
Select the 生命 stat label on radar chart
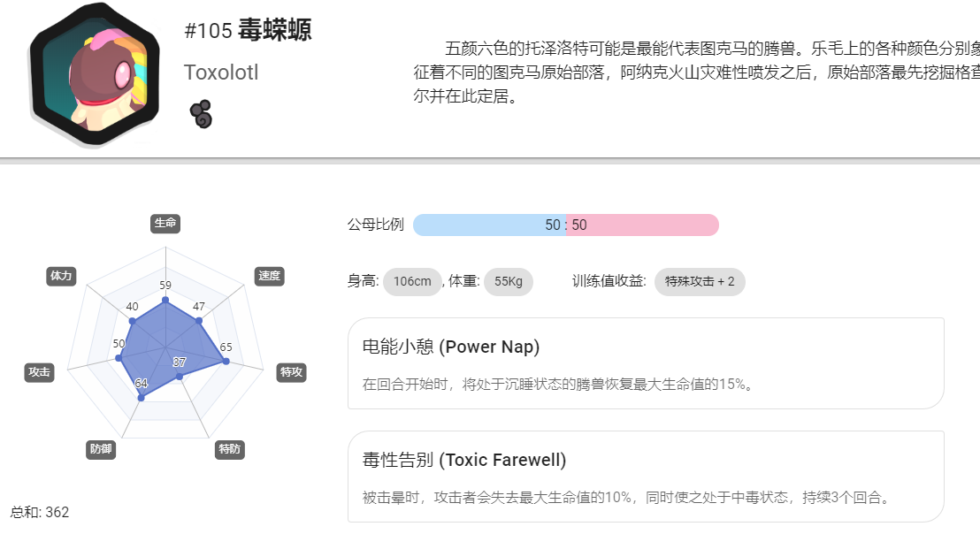tap(165, 223)
